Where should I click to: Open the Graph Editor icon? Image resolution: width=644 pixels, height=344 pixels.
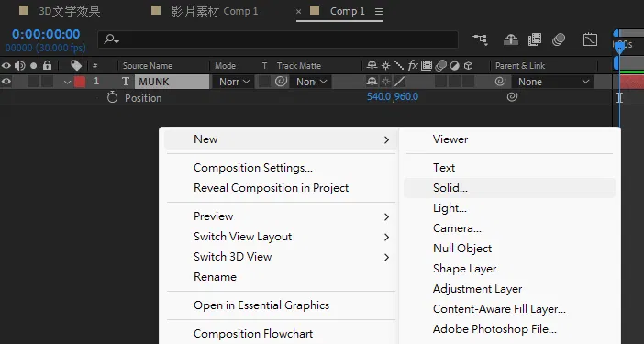tap(590, 39)
